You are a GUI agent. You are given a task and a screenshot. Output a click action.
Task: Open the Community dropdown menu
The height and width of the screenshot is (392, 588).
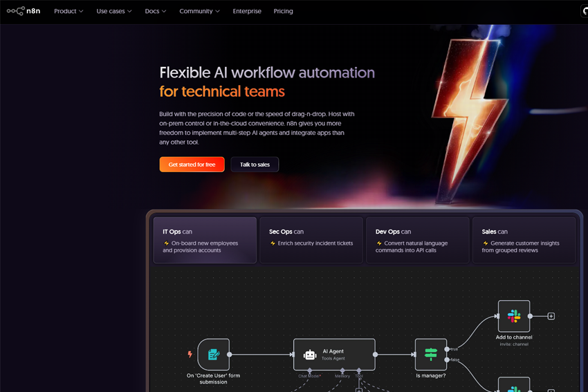(199, 11)
